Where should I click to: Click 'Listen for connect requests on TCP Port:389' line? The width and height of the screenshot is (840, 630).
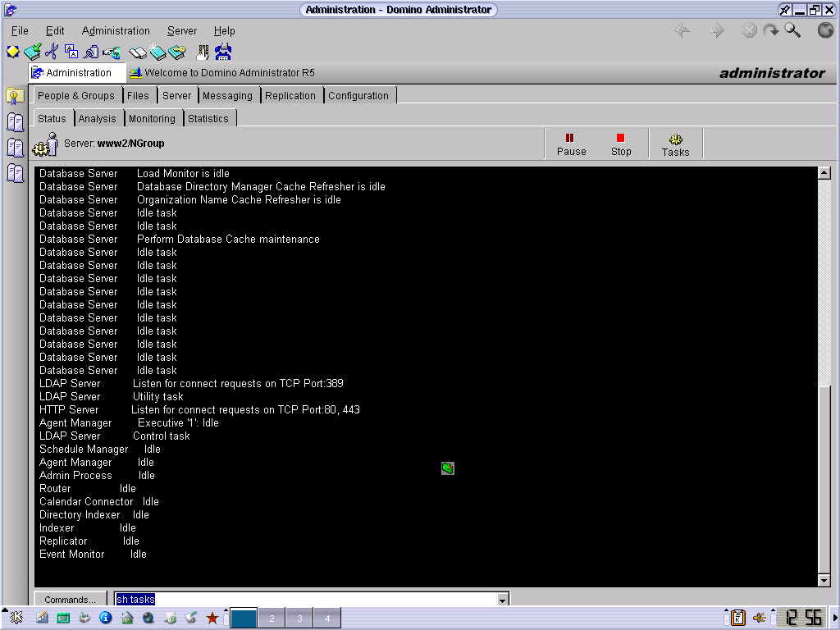click(238, 384)
